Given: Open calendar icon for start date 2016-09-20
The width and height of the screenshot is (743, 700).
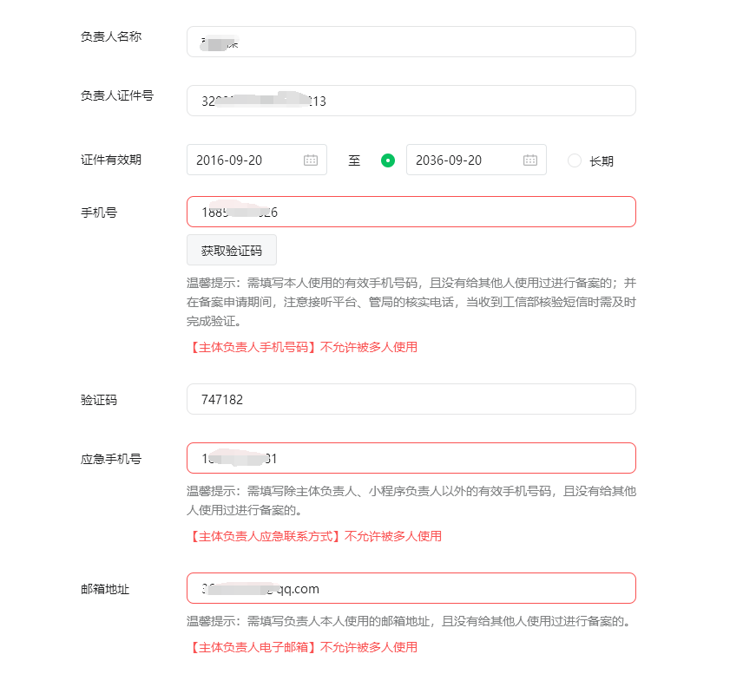Looking at the screenshot, I should (311, 160).
